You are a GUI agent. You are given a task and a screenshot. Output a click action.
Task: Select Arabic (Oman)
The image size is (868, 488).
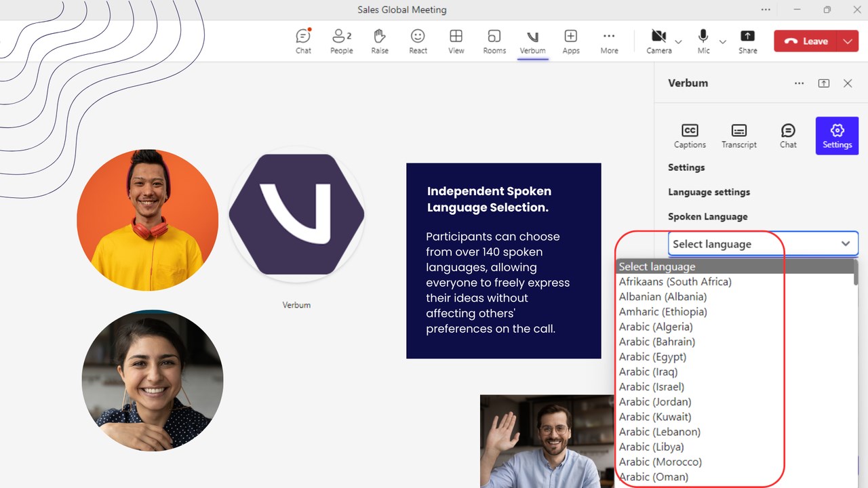736,476
